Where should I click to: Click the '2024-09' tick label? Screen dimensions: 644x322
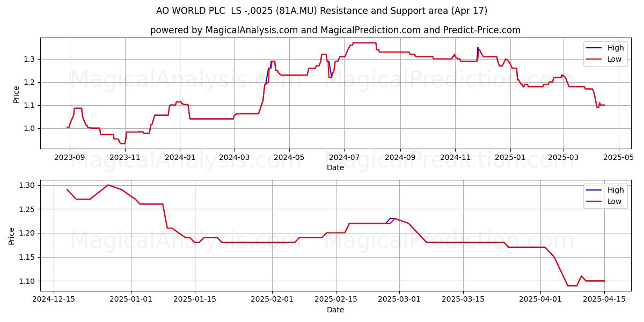pos(400,157)
